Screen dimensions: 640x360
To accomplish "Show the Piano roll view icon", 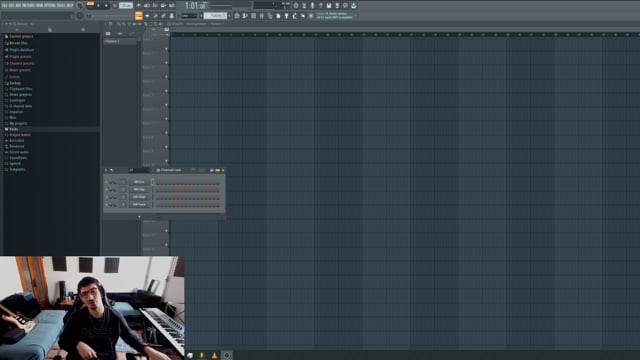I will click(x=245, y=16).
